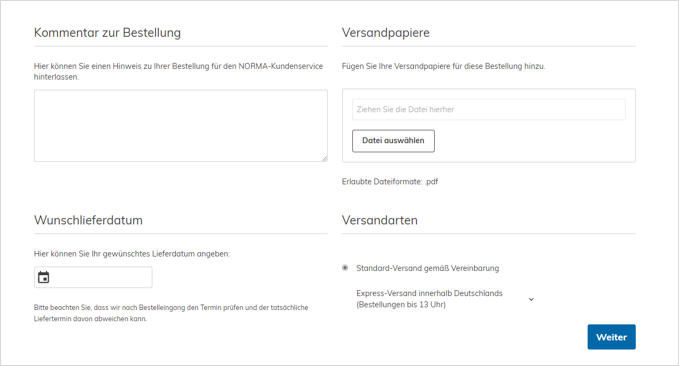
Task: Click the 'Standard-Versand gemäß Vereinbarung' label
Action: [427, 268]
